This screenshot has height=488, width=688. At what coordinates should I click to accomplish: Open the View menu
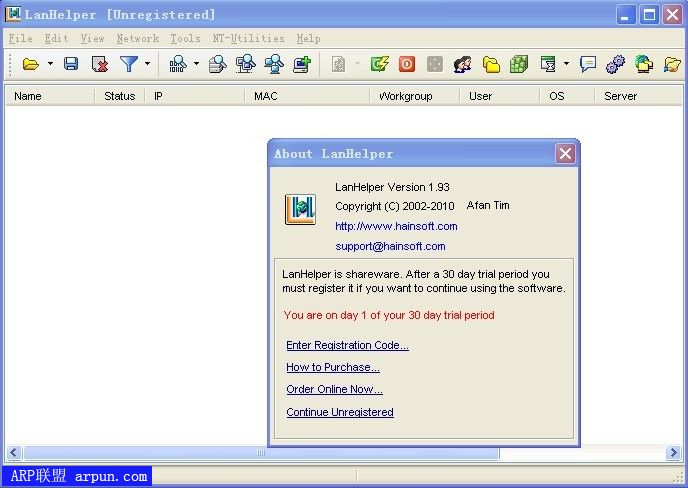coord(92,39)
